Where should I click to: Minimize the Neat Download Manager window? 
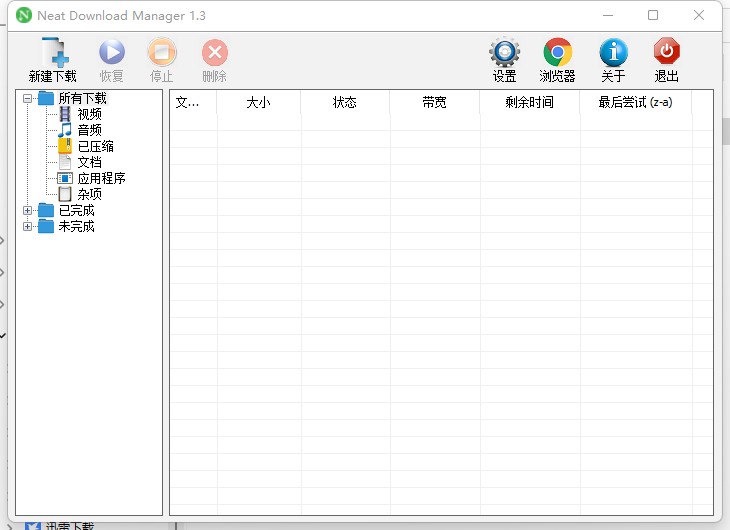(x=608, y=15)
